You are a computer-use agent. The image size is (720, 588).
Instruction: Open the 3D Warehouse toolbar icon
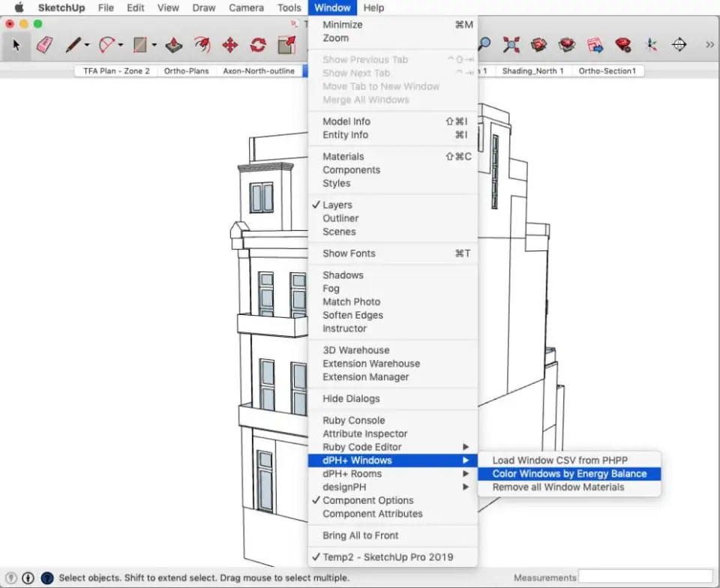tap(539, 45)
